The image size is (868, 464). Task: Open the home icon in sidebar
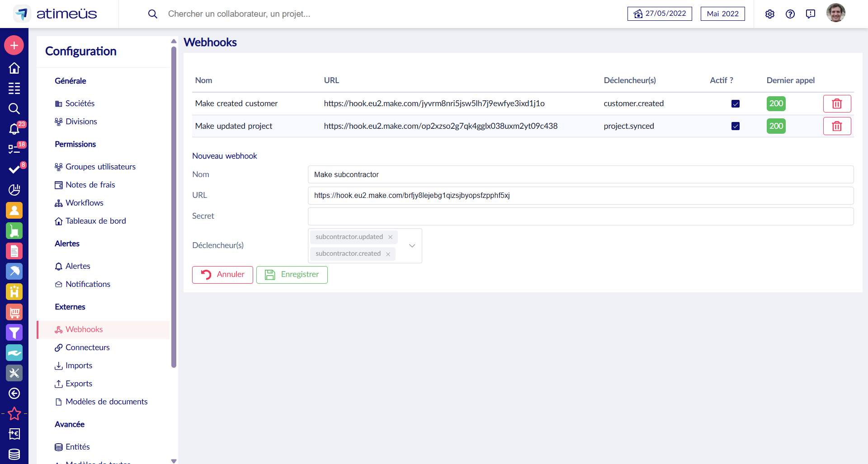tap(14, 68)
